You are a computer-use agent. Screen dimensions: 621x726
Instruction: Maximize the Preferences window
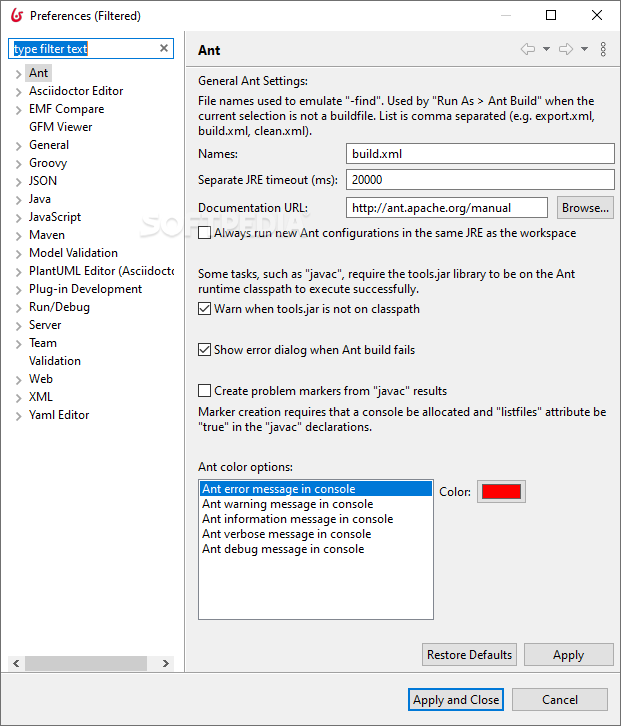[551, 15]
